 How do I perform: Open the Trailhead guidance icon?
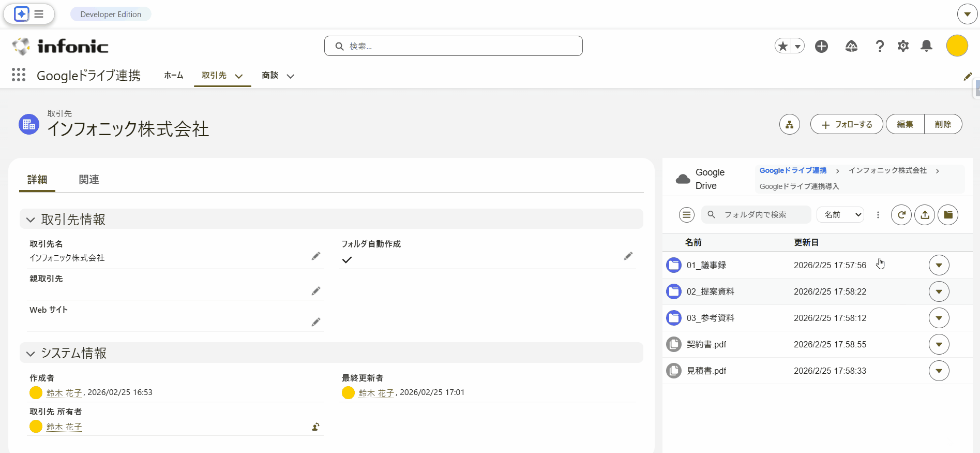click(x=851, y=46)
